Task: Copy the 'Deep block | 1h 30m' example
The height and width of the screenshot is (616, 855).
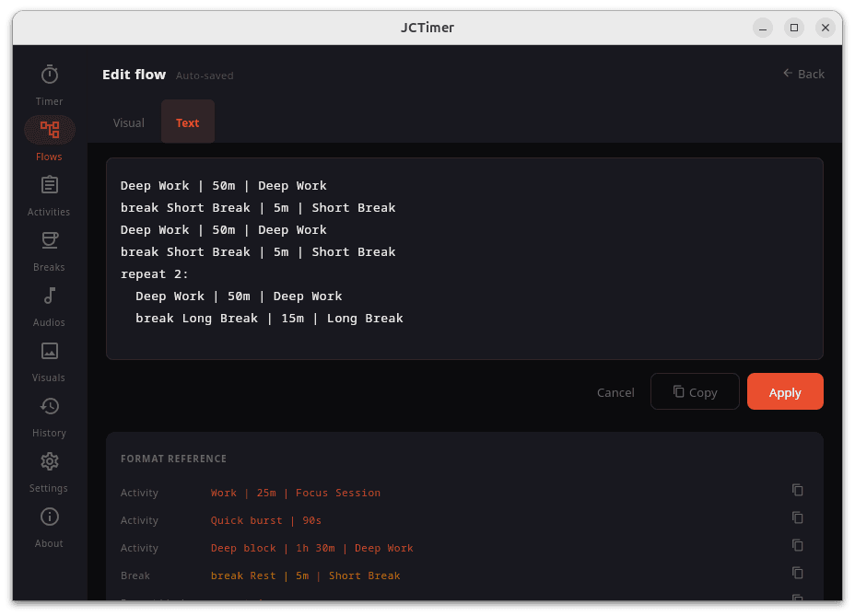Action: click(797, 545)
